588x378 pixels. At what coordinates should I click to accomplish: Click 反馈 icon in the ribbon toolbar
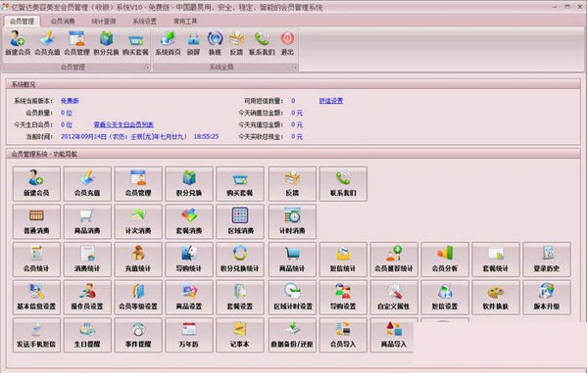236,43
